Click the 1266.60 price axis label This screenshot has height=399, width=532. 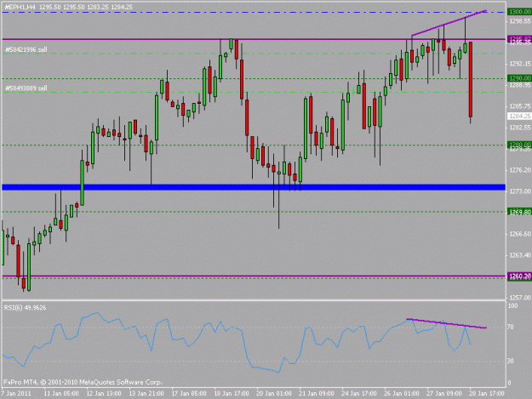pos(519,234)
